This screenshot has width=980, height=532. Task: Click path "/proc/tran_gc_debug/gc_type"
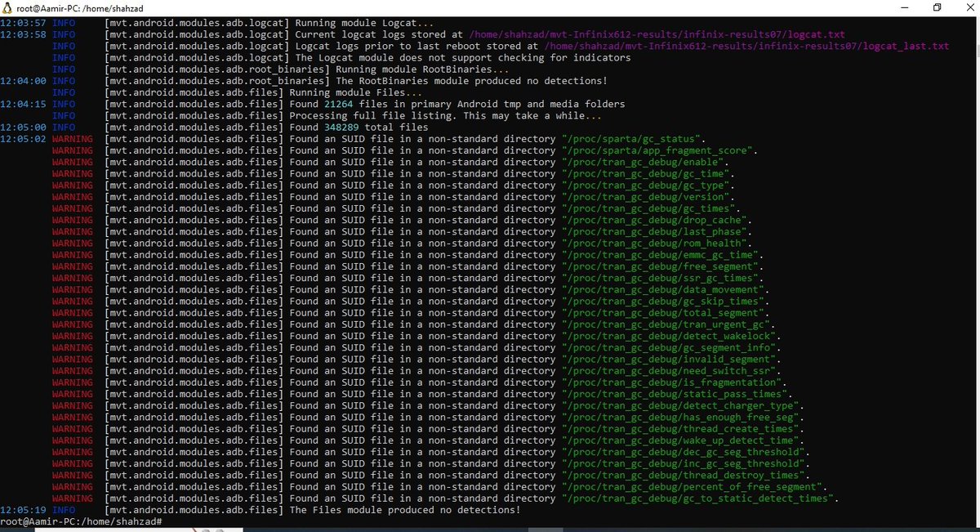point(648,186)
